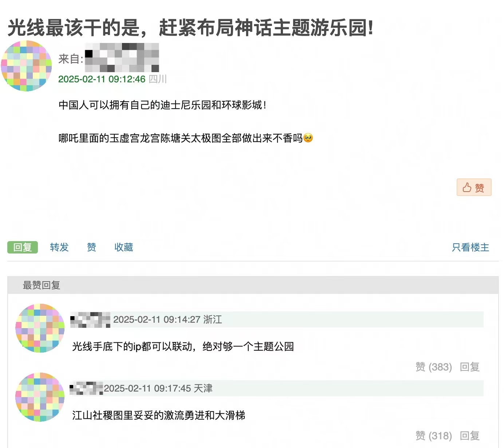The height and width of the screenshot is (448, 504).
Task: Like the comment showing 赞 (318)
Action: (433, 436)
